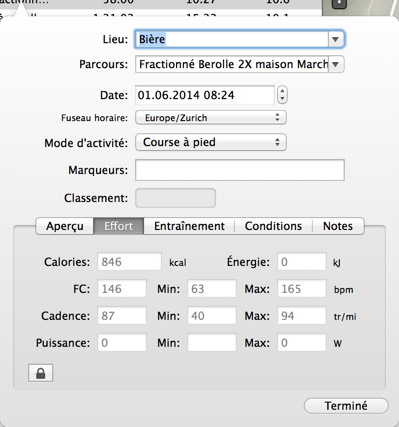This screenshot has width=399, height=427.
Task: Click the FC Max field showing 165
Action: 302,289
